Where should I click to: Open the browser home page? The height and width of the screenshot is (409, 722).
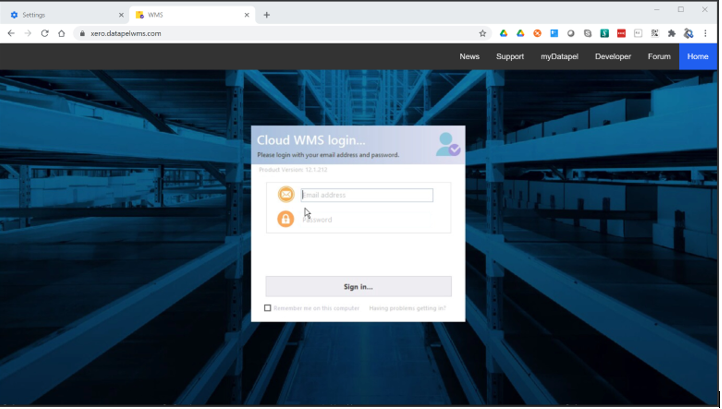[61, 33]
